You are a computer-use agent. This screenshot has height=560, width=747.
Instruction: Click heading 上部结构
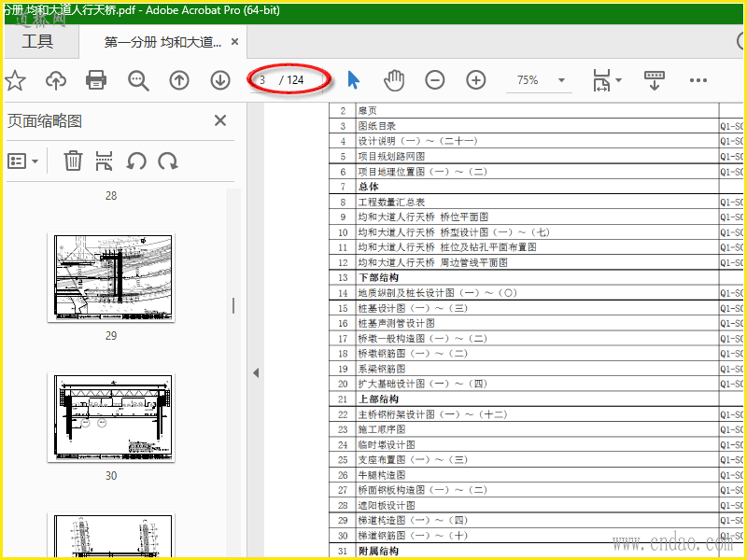pos(378,399)
